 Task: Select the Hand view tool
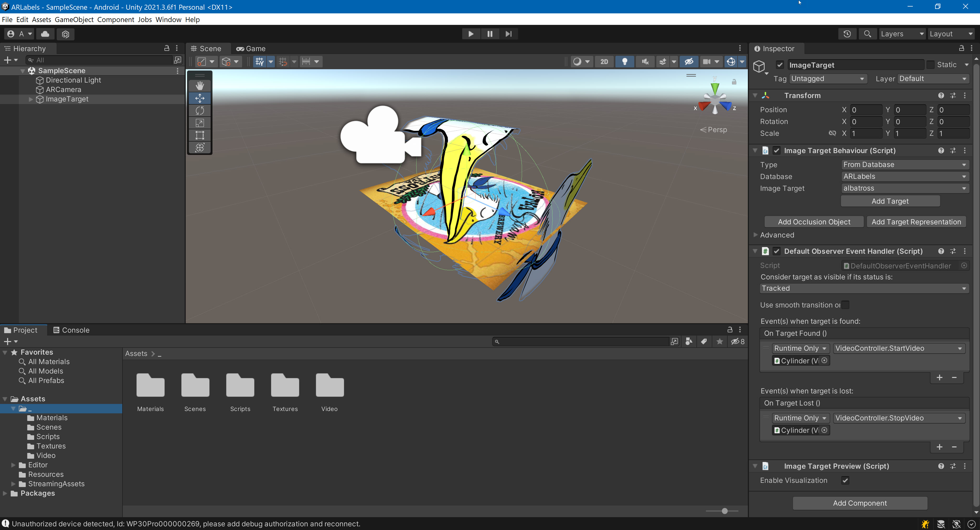(x=200, y=85)
